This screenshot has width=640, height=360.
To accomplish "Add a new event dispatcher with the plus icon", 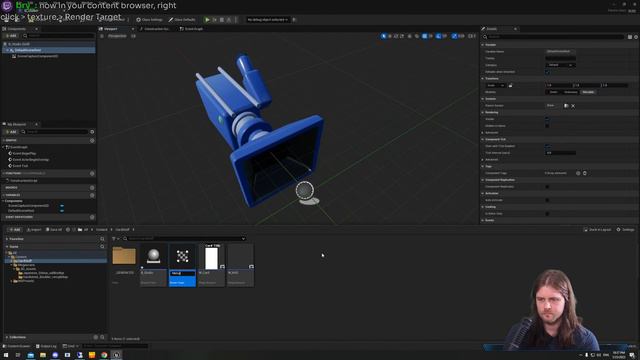I will click(92, 217).
